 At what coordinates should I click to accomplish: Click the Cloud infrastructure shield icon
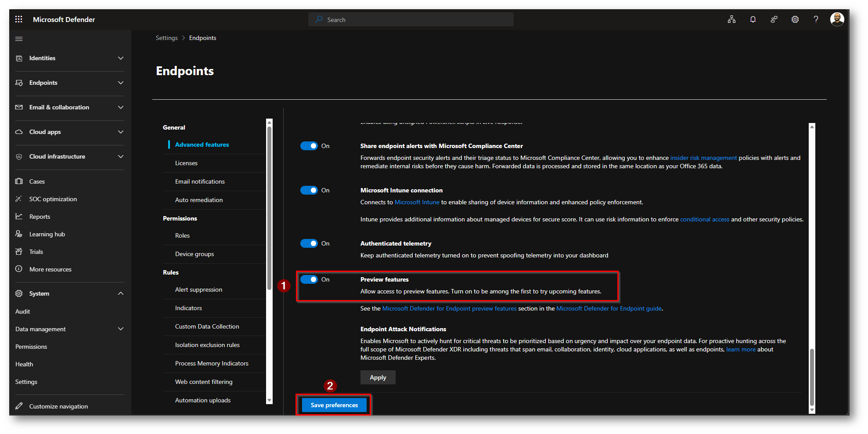point(19,157)
